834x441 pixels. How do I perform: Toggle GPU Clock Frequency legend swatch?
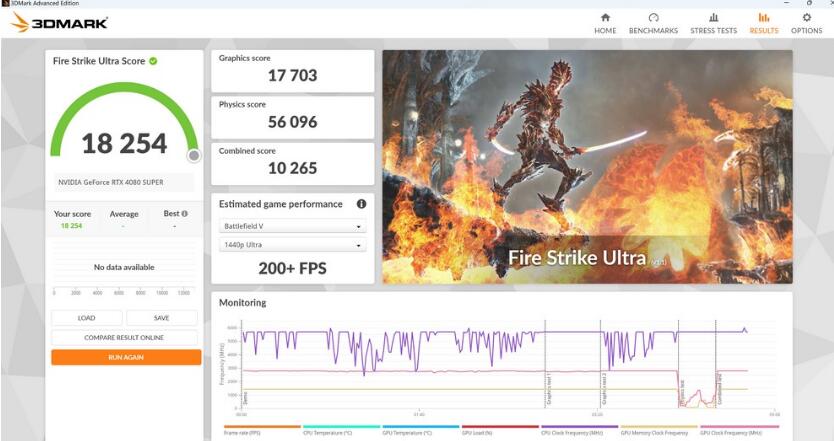[739, 427]
